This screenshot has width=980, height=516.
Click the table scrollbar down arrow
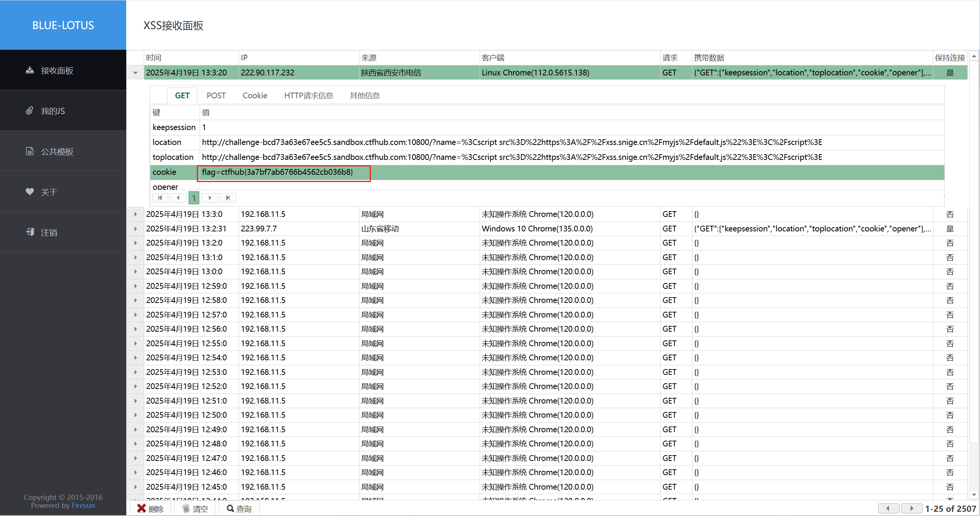(974, 495)
